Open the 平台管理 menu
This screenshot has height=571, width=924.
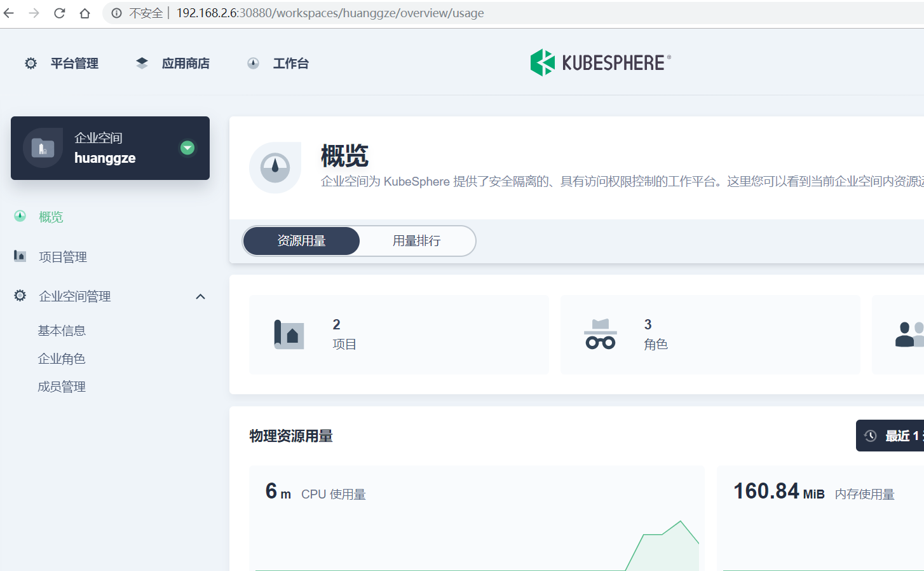tap(74, 64)
